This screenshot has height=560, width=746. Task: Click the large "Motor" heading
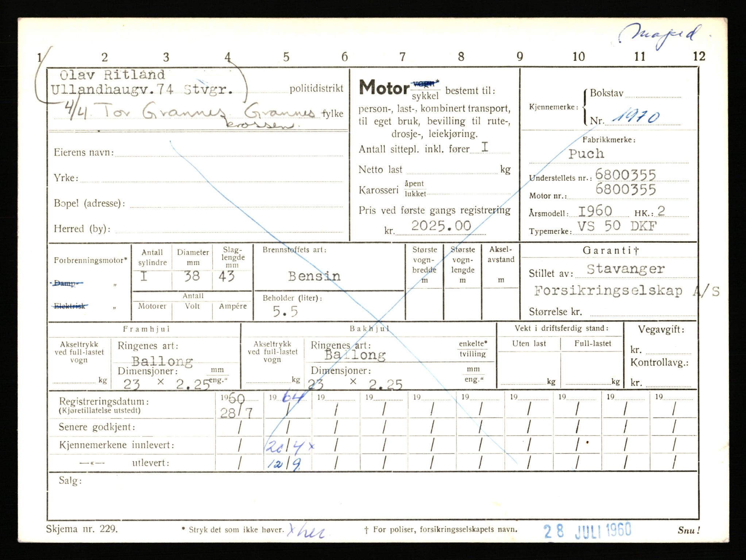[x=384, y=87]
